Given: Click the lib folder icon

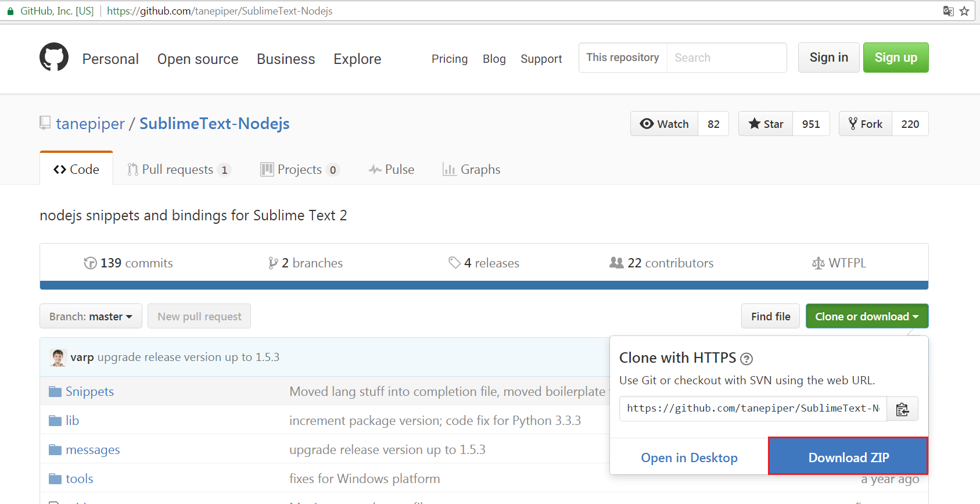Looking at the screenshot, I should [x=55, y=420].
